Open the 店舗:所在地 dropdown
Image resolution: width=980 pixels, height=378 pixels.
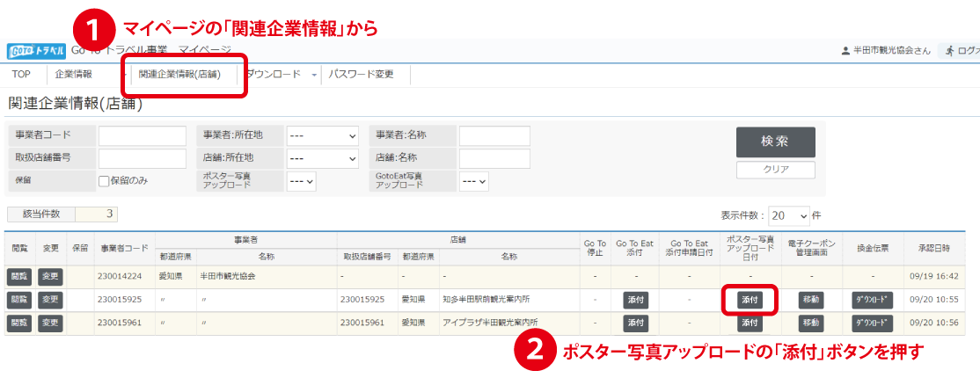pos(322,159)
